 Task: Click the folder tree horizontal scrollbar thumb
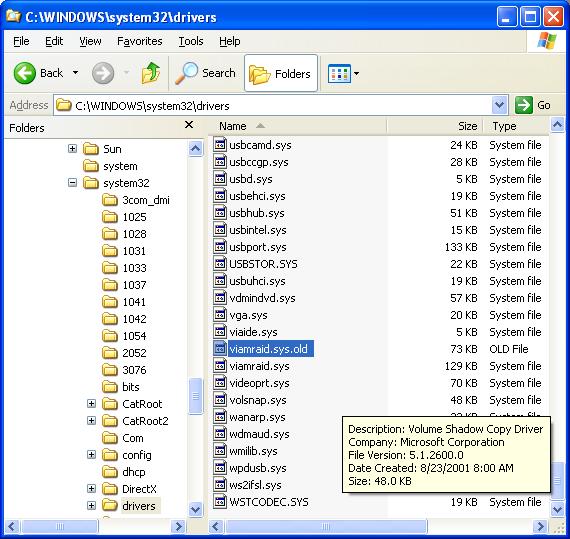[x=60, y=526]
